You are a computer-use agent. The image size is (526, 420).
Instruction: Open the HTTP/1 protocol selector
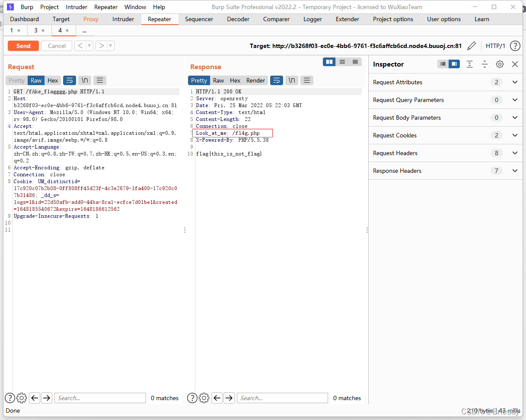coord(495,46)
